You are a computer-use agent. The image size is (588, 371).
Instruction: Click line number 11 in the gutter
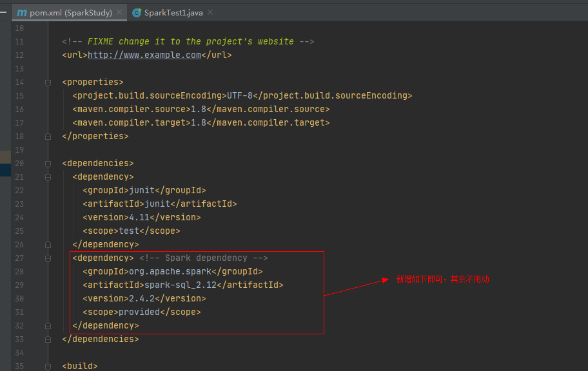[x=19, y=42]
